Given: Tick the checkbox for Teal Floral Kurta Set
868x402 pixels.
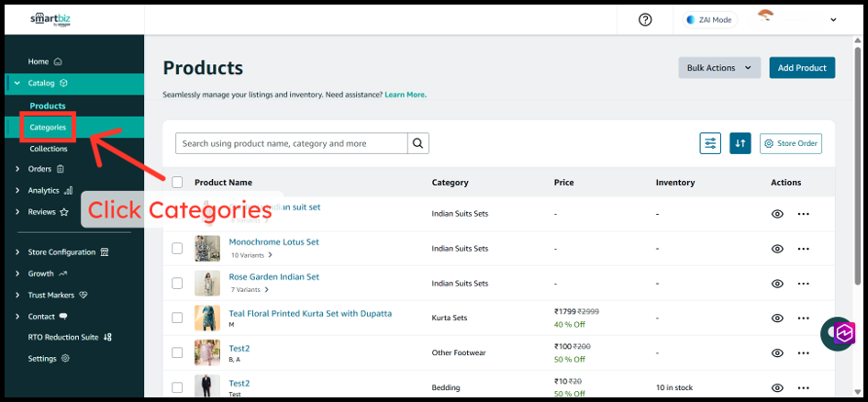Looking at the screenshot, I should click(177, 318).
